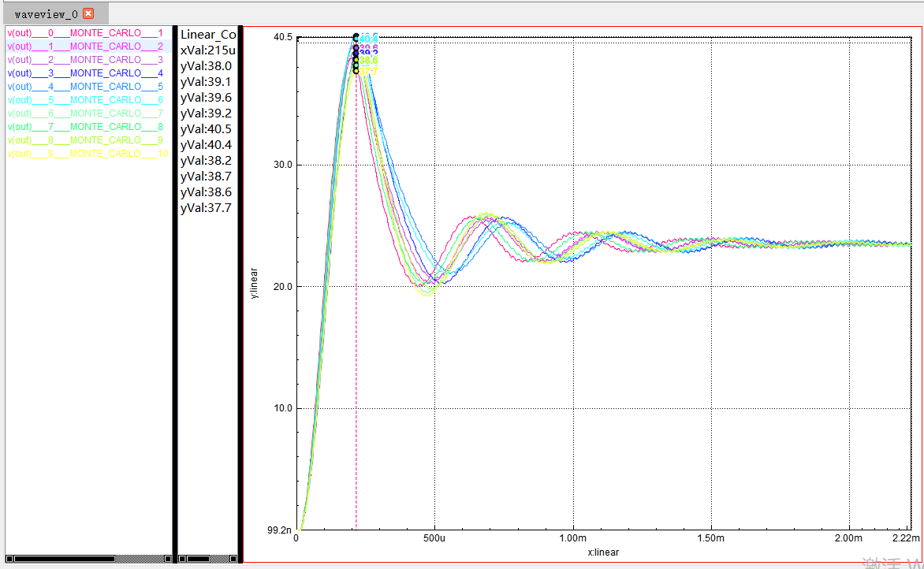Click the 40.4 cursor marker on plot
The image size is (924, 569).
tap(368, 39)
